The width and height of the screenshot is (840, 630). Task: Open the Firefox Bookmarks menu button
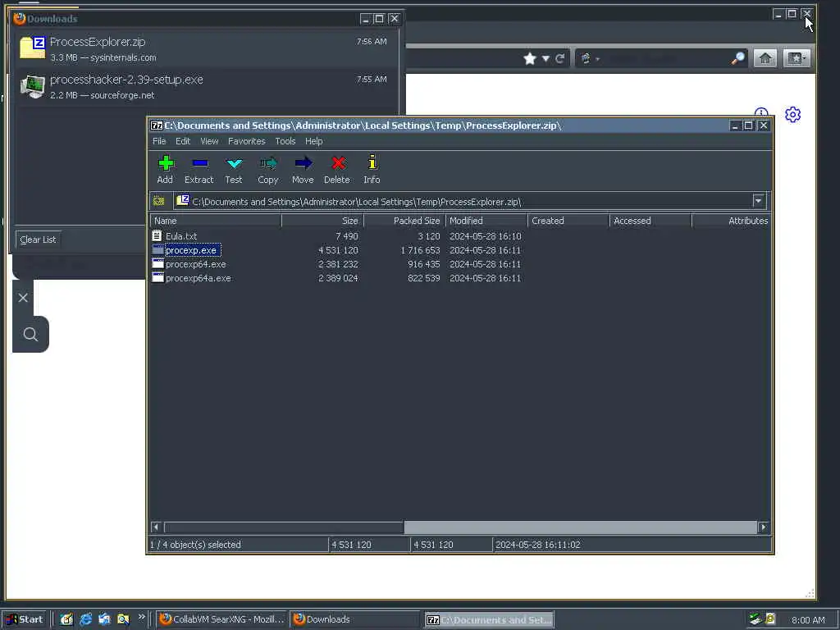tap(797, 58)
